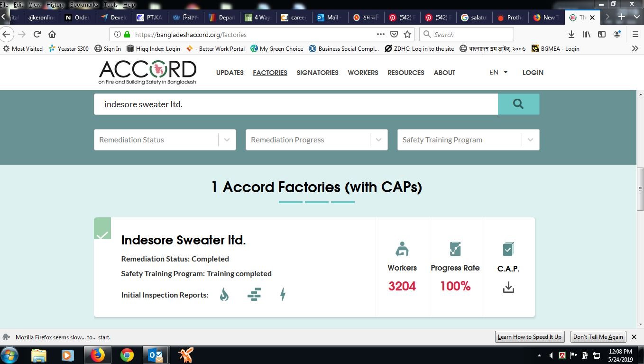Go to the Firefox home page

(52, 34)
